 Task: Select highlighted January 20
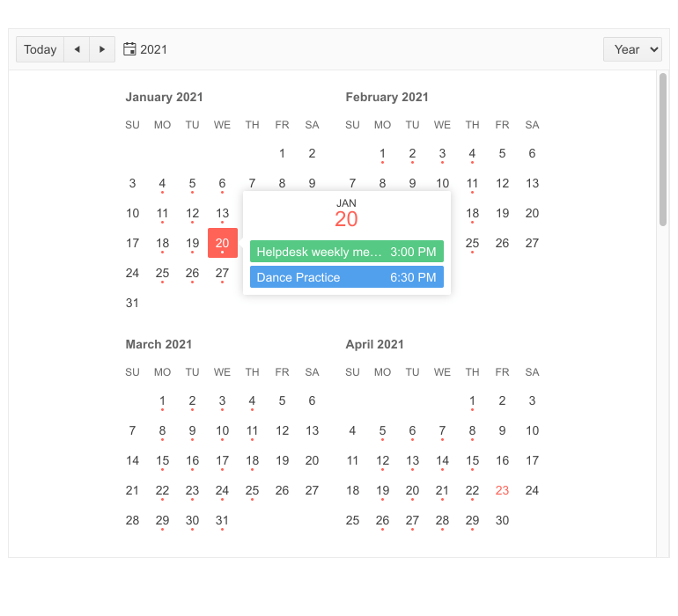coord(223,243)
